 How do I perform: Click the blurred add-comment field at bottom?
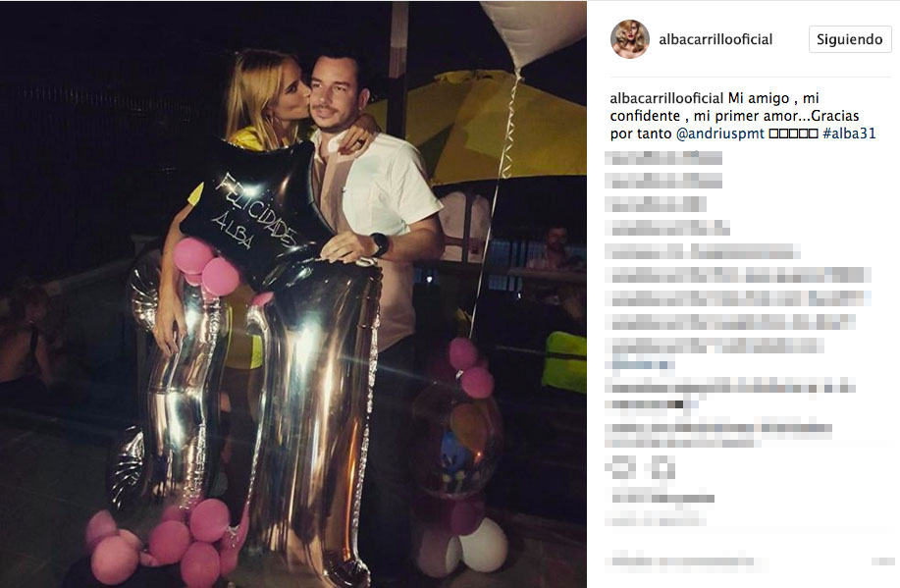coord(688,561)
